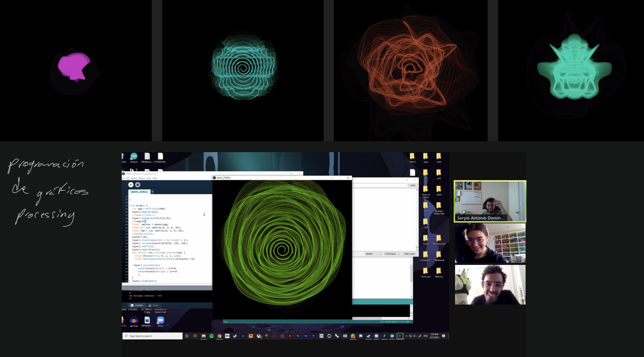Open the Newline line-ending dropdown

point(373,254)
